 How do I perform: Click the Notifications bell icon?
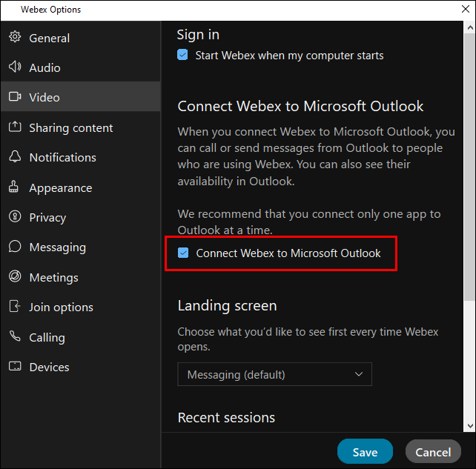[x=15, y=156]
